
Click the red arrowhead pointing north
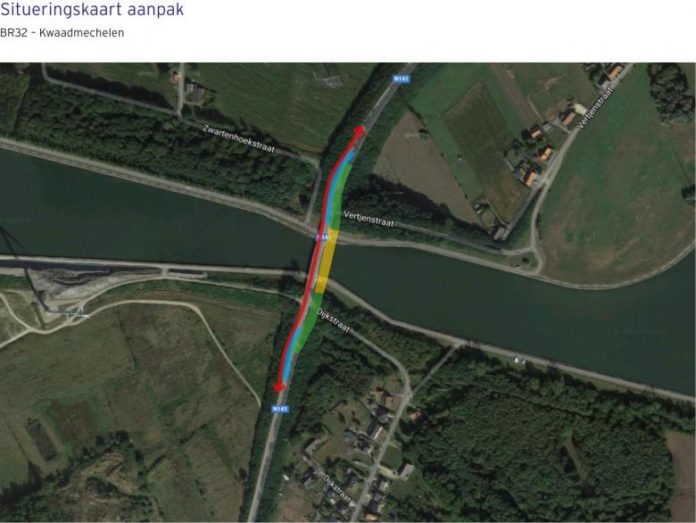[x=360, y=130]
